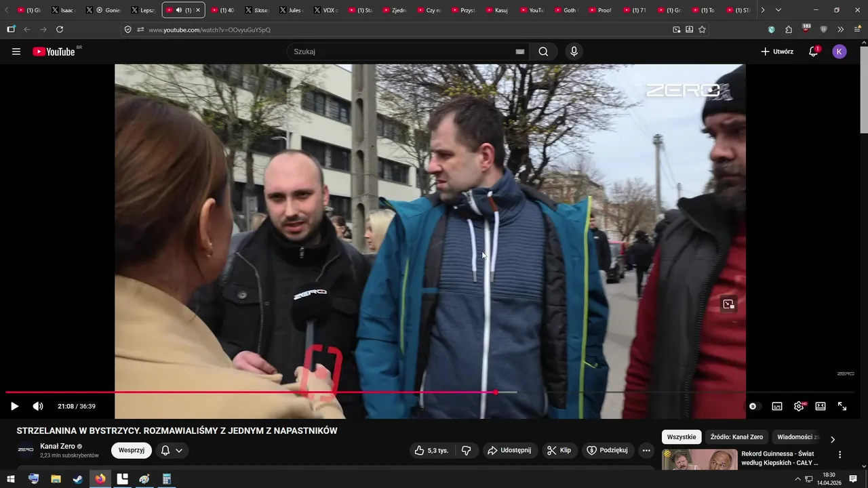Play the video
Screen dimensions: 868x488
pos(14,406)
